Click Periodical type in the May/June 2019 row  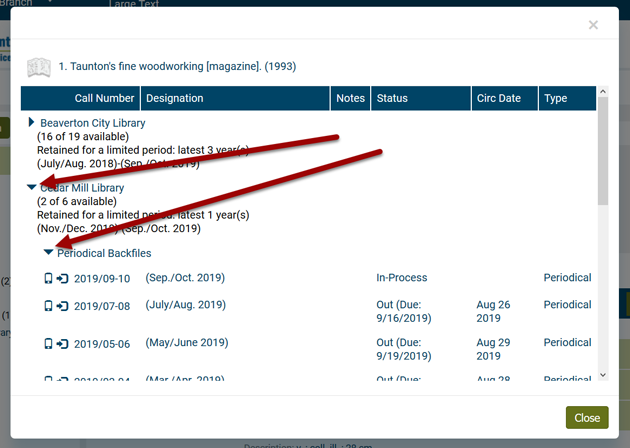click(x=567, y=342)
